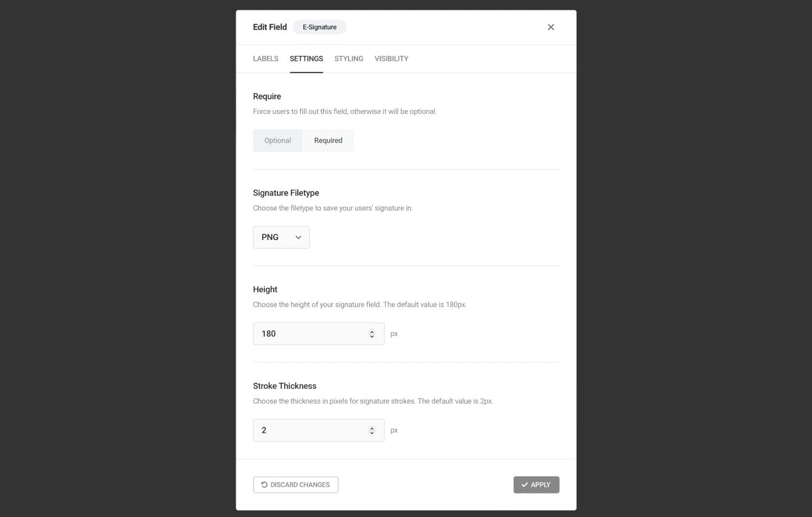This screenshot has width=812, height=517.
Task: Open the Styling tab
Action: [349, 59]
